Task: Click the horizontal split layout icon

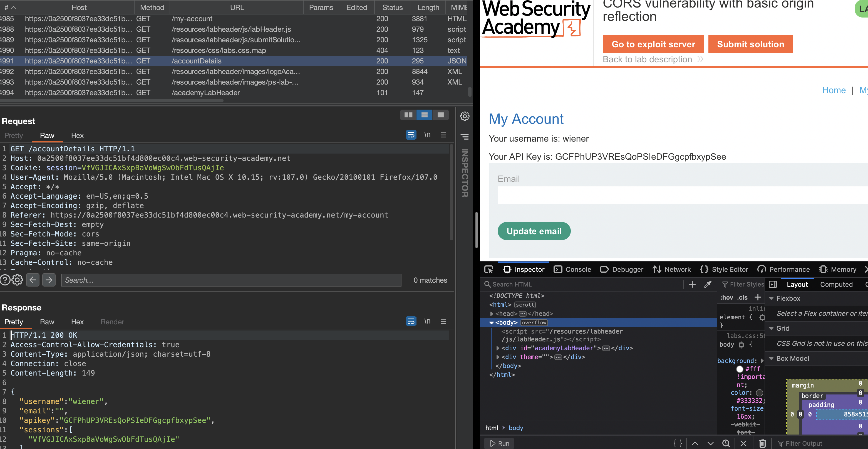Action: click(424, 115)
